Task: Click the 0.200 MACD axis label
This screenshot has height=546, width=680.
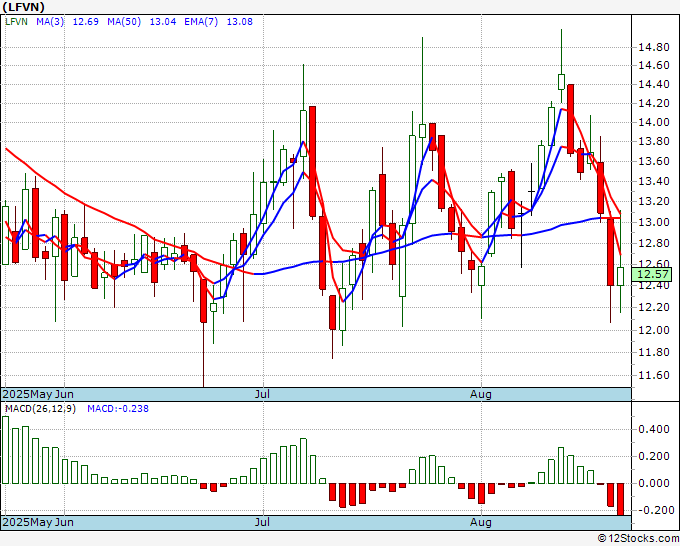Action: [654, 456]
